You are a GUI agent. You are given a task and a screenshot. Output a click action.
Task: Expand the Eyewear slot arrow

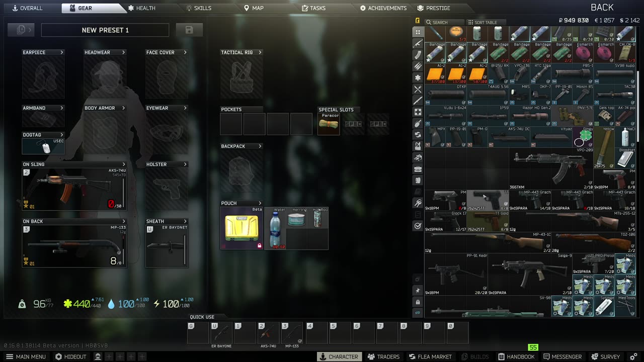pos(185,108)
